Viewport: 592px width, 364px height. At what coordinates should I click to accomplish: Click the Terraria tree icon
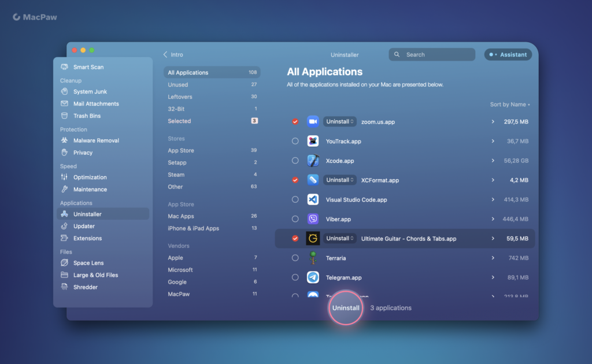click(313, 258)
